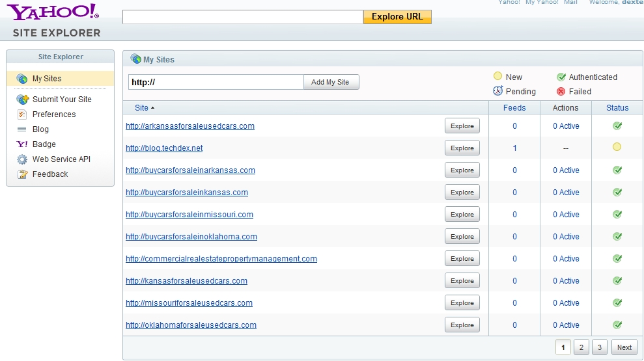Click Feeds count 1 for blog.techdex.net
This screenshot has width=644, height=361.
pyautogui.click(x=514, y=148)
